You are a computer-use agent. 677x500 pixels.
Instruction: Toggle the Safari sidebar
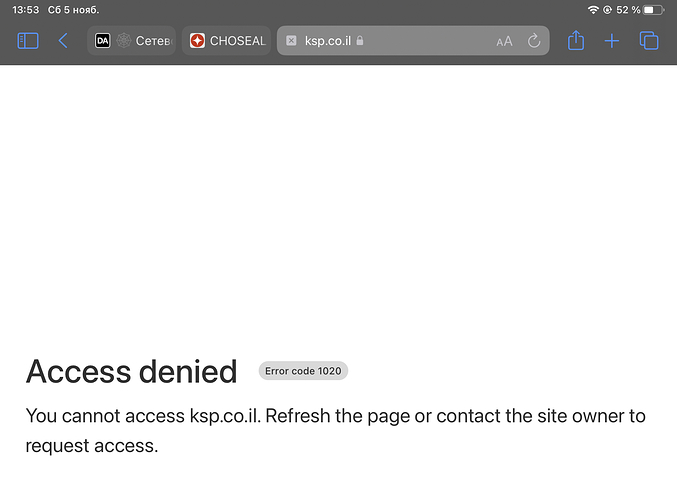pos(28,41)
